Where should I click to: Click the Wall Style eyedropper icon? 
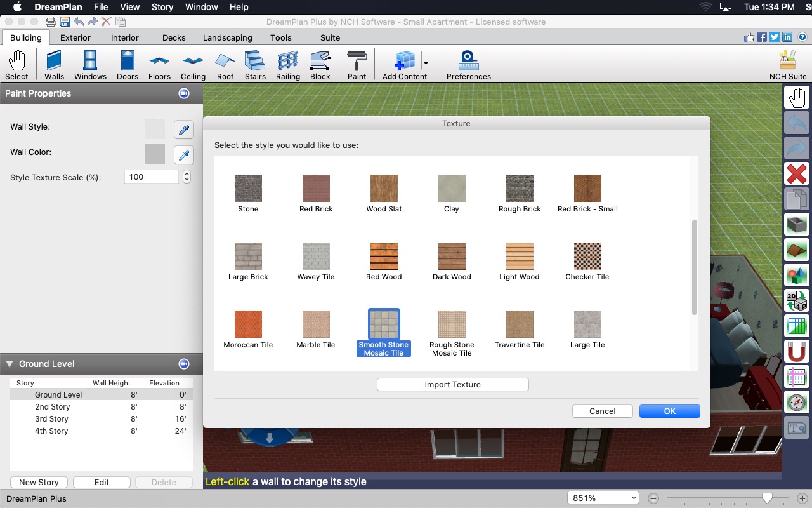pyautogui.click(x=184, y=130)
